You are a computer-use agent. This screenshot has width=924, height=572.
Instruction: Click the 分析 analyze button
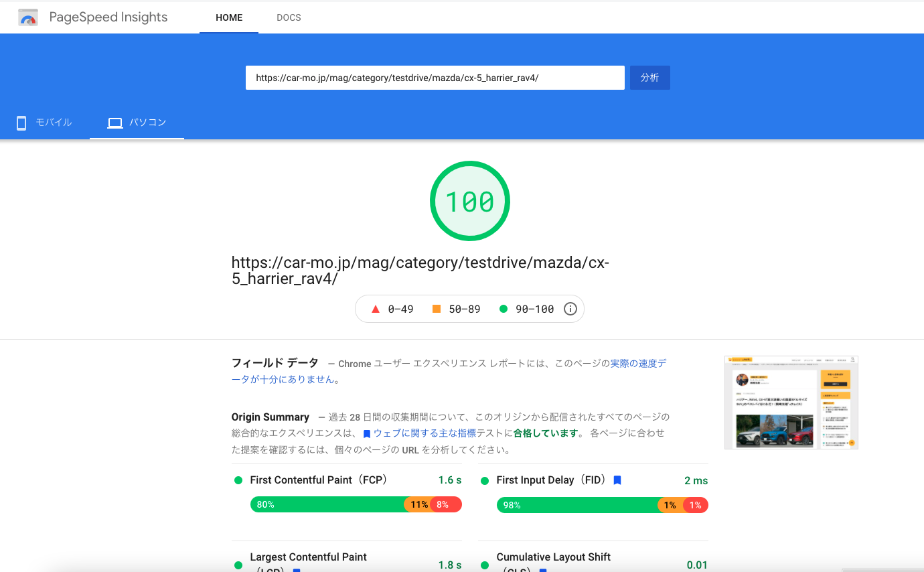[650, 78]
